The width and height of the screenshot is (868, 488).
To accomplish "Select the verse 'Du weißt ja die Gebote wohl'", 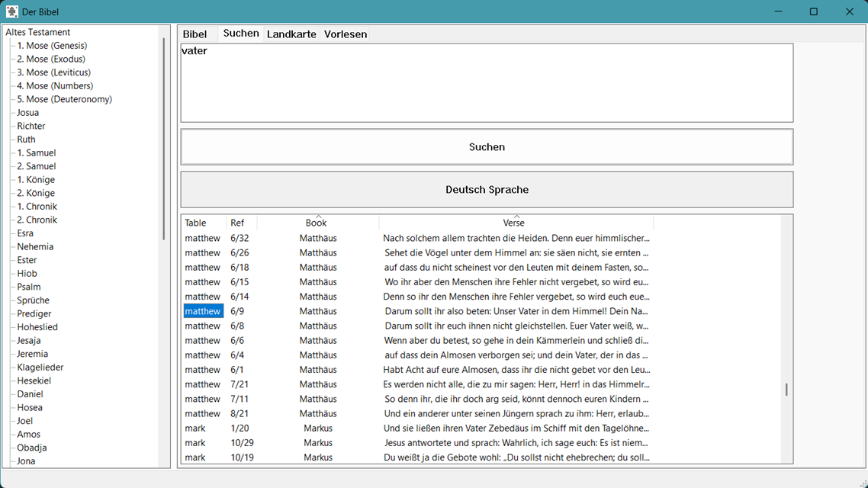I will pos(516,457).
